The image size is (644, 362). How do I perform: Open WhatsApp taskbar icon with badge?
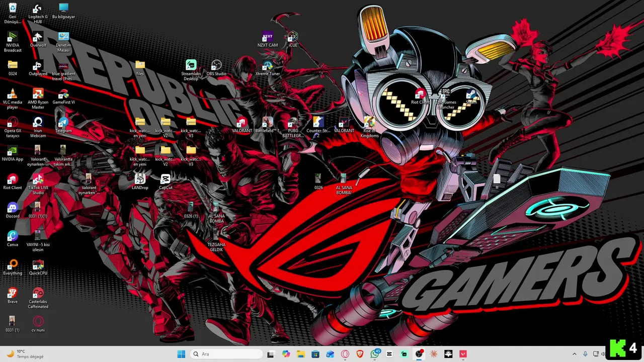tap(375, 354)
